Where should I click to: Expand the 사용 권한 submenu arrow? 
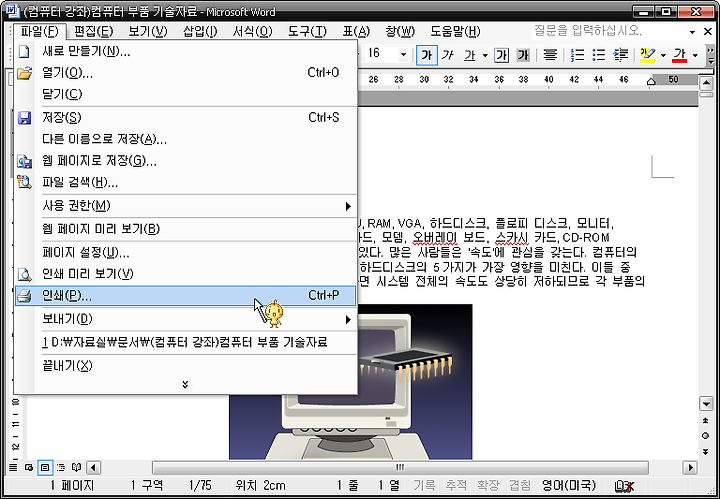coord(349,206)
